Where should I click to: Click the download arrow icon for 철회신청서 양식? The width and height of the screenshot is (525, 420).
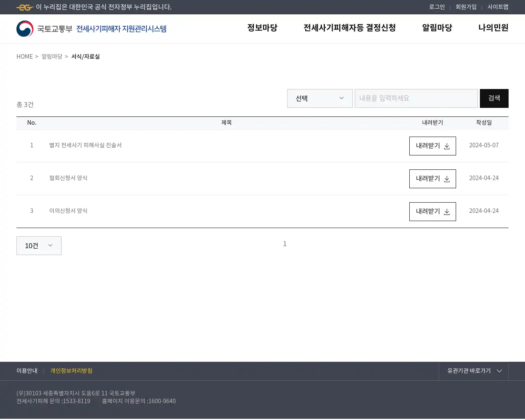pos(447,179)
